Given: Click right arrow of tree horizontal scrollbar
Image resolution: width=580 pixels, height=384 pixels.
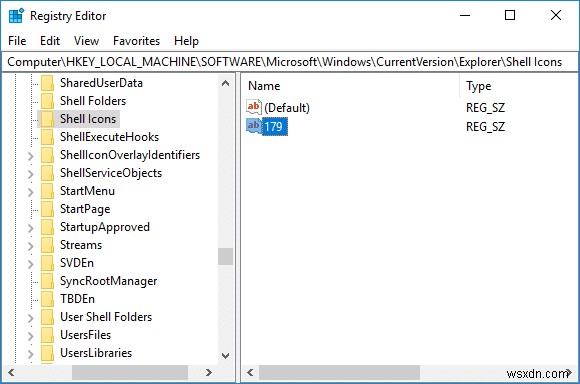Looking at the screenshot, I should [209, 372].
